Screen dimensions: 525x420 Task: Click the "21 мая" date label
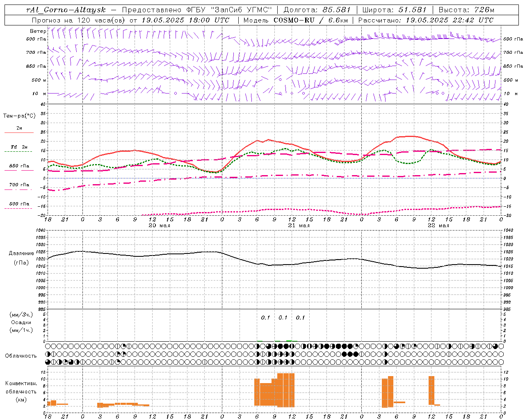(x=299, y=225)
